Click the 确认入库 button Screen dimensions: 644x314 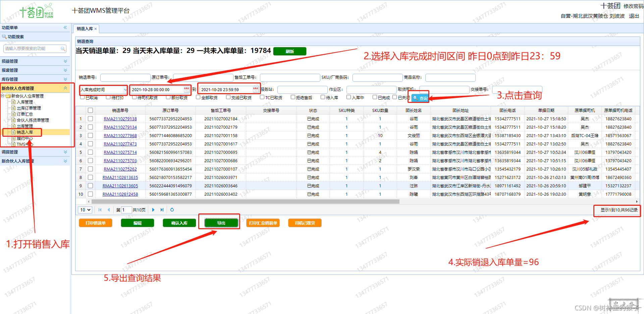179,223
